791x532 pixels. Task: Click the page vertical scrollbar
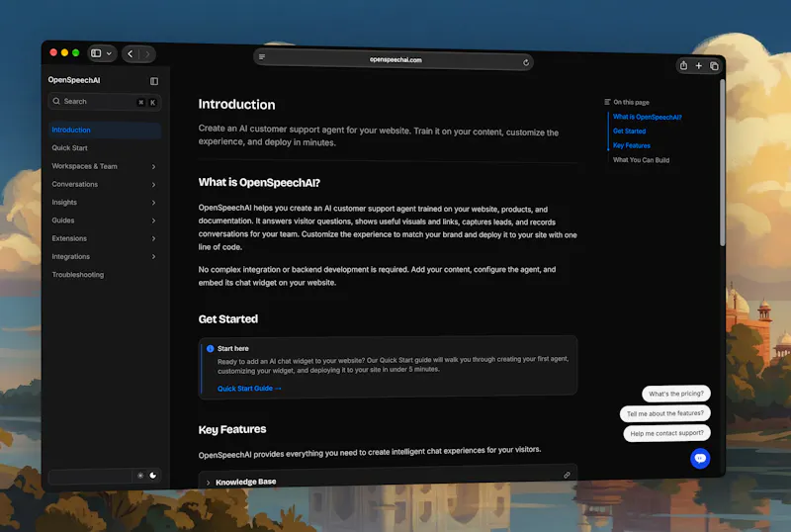coord(722,161)
